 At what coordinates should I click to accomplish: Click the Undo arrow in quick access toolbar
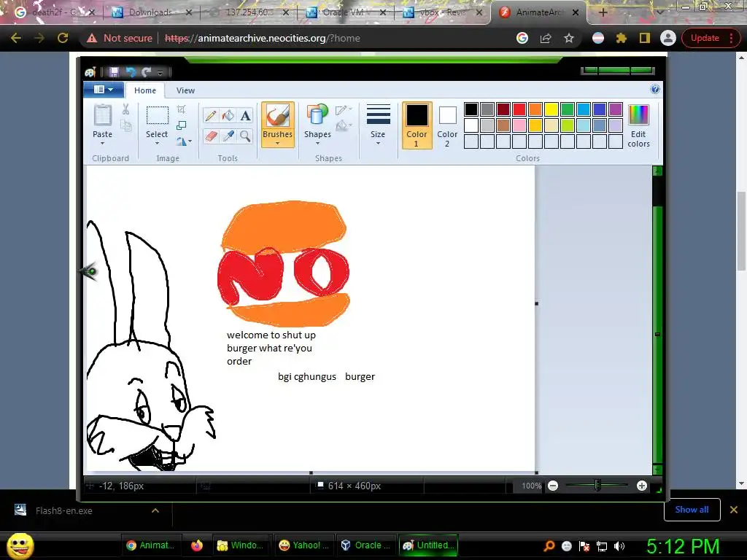tap(130, 72)
